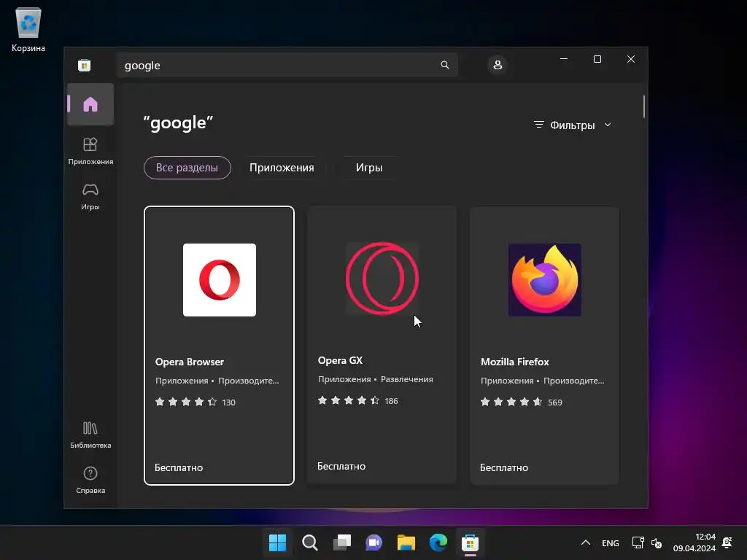Open the user account profile icon
747x560 pixels.
(498, 65)
